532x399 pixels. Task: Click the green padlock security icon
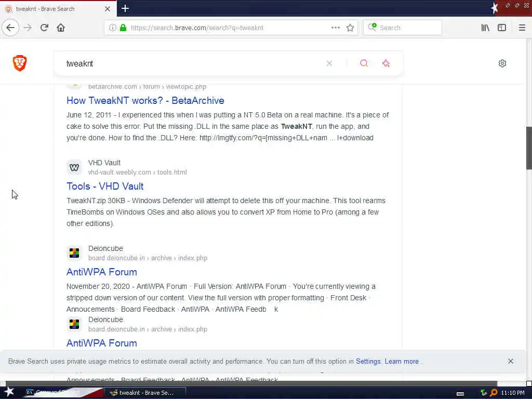[x=123, y=28]
